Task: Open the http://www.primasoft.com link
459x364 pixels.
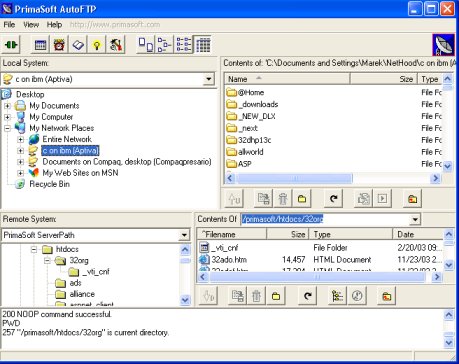Action: click(115, 25)
